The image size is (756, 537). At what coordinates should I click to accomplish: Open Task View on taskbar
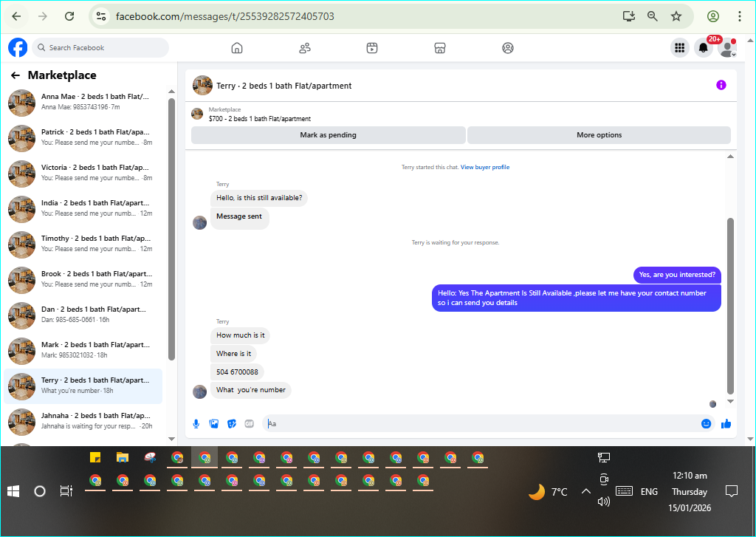(66, 491)
